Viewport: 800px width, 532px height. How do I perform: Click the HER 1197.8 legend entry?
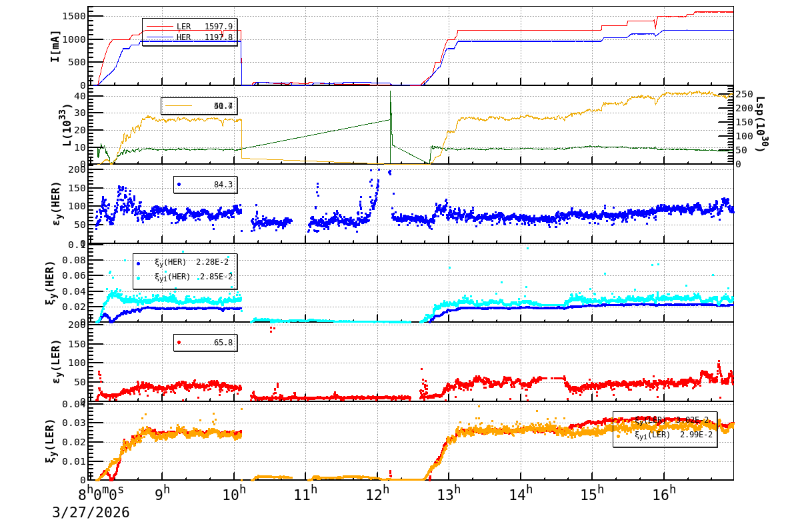[190, 37]
